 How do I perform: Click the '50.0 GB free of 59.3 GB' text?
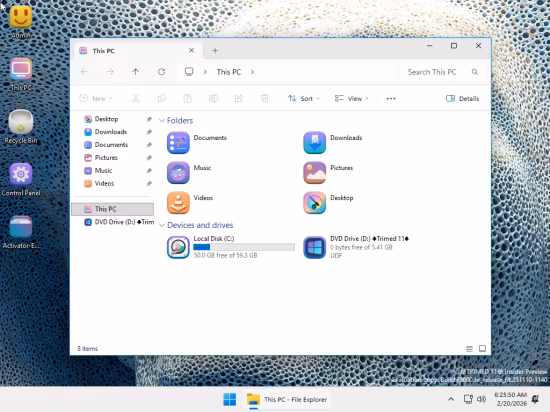(x=225, y=256)
